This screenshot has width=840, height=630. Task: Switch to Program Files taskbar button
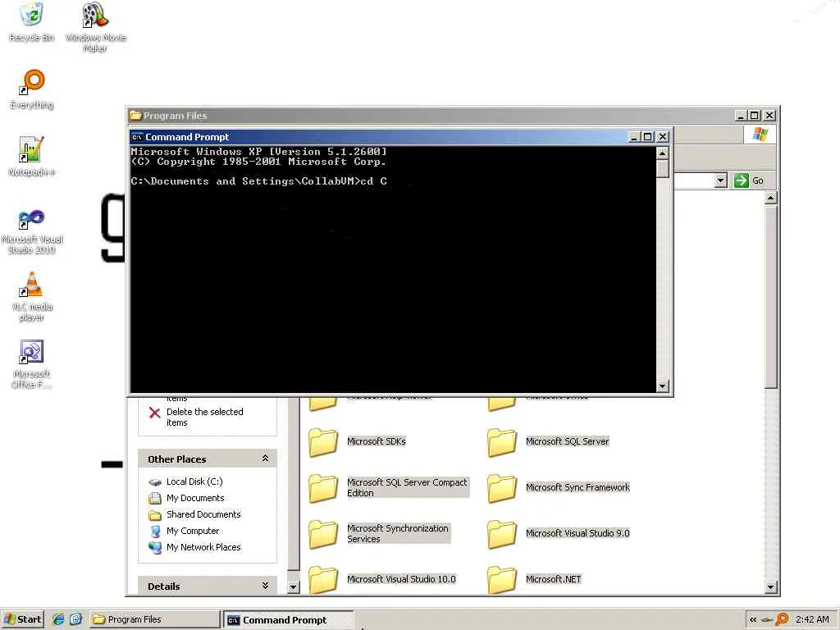155,619
